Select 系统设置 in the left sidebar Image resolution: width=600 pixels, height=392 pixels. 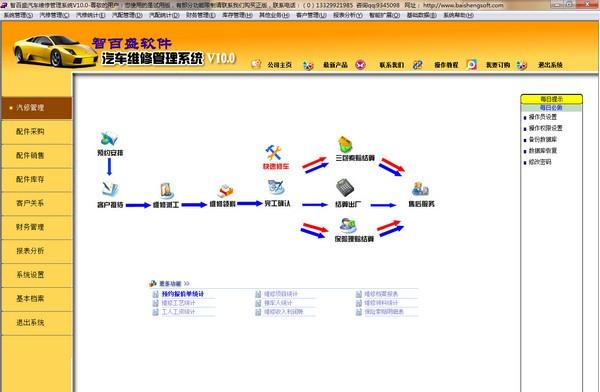coord(37,275)
